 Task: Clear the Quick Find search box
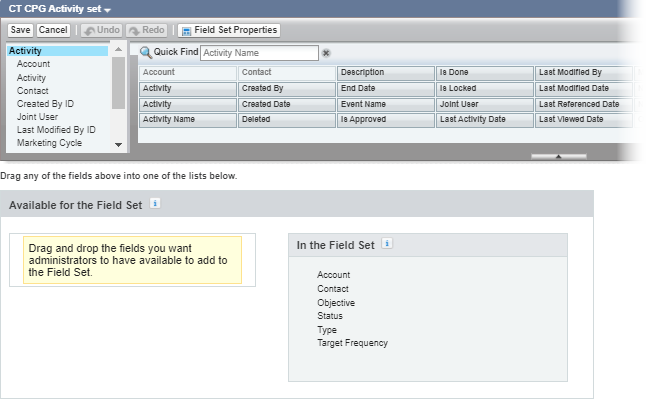[326, 52]
